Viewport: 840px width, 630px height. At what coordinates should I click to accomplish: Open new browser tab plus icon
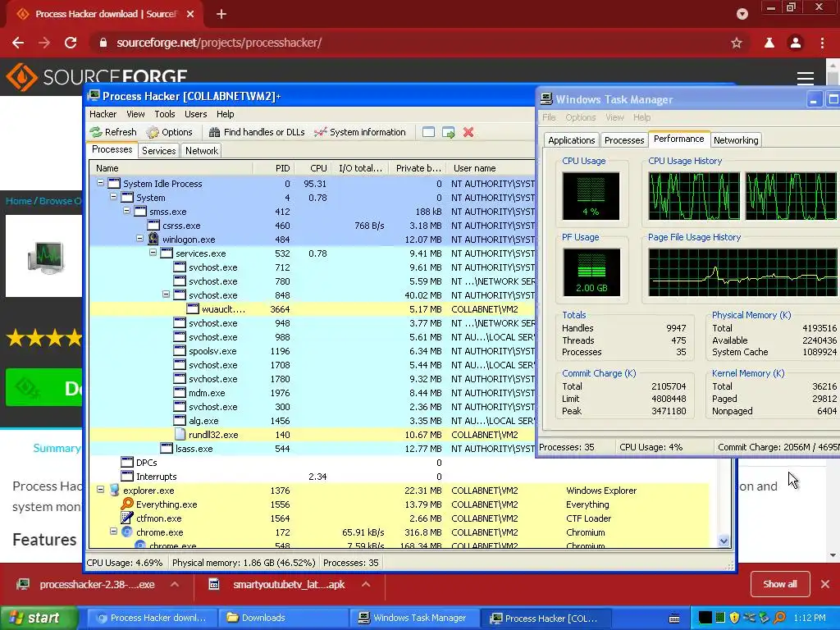(x=221, y=14)
